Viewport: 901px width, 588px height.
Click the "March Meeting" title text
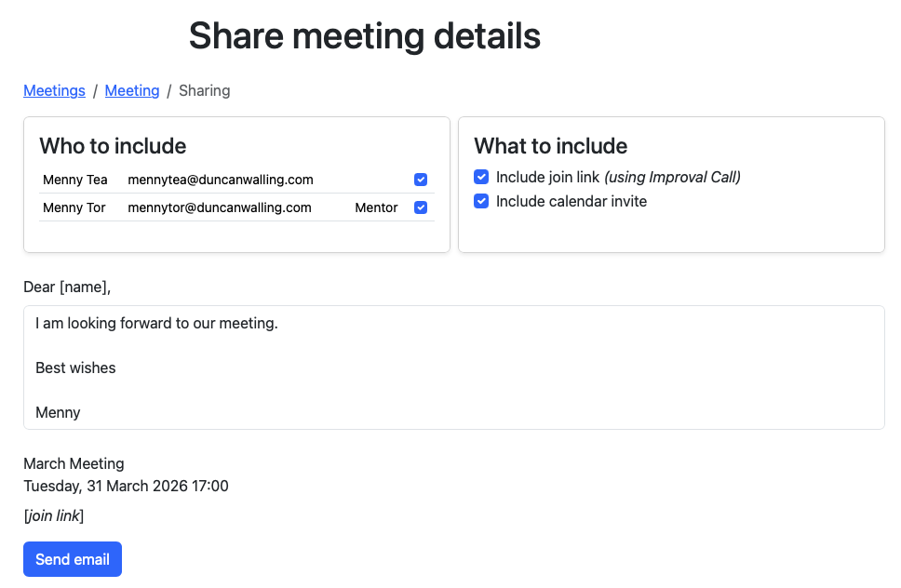tap(74, 463)
